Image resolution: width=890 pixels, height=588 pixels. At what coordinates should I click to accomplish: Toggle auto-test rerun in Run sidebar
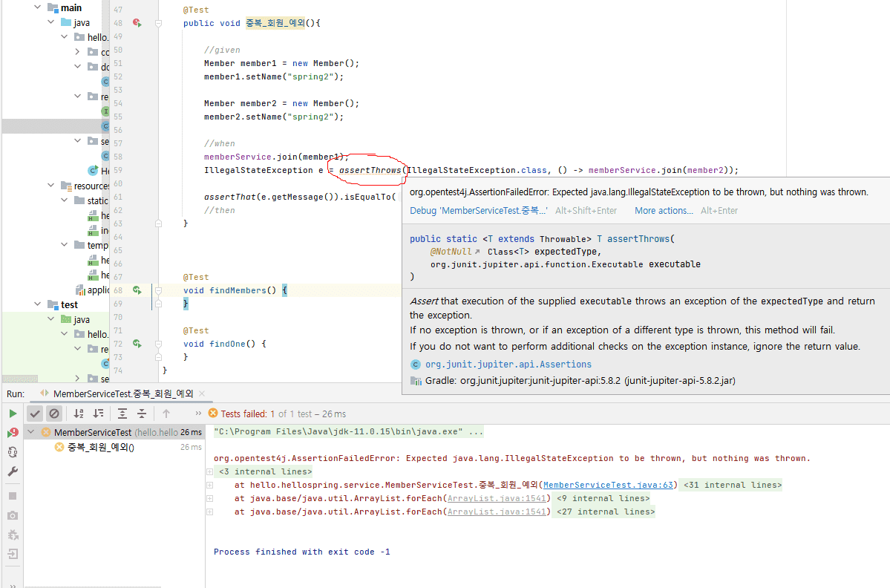13,452
